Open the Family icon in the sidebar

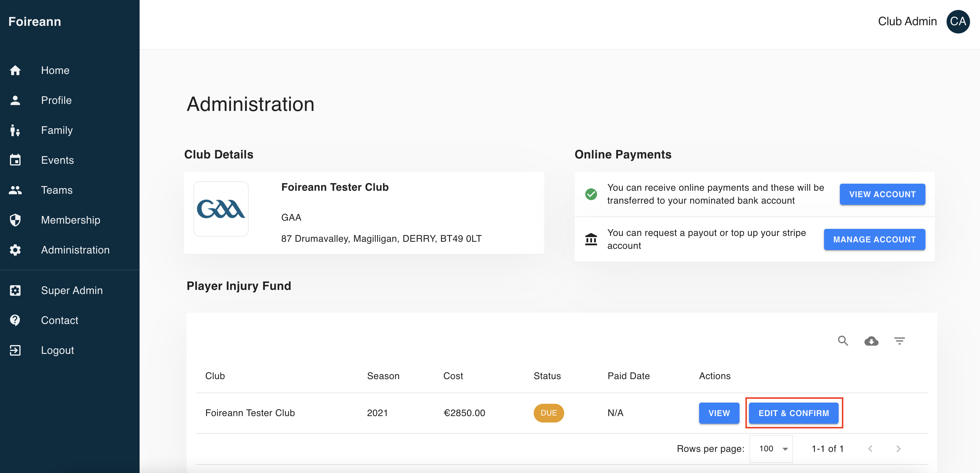pos(16,130)
